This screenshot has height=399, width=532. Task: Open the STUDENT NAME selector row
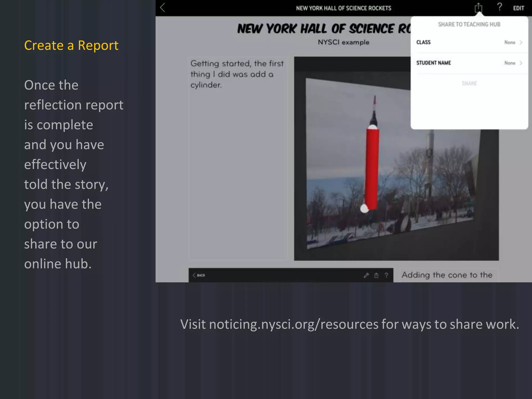pyautogui.click(x=469, y=63)
